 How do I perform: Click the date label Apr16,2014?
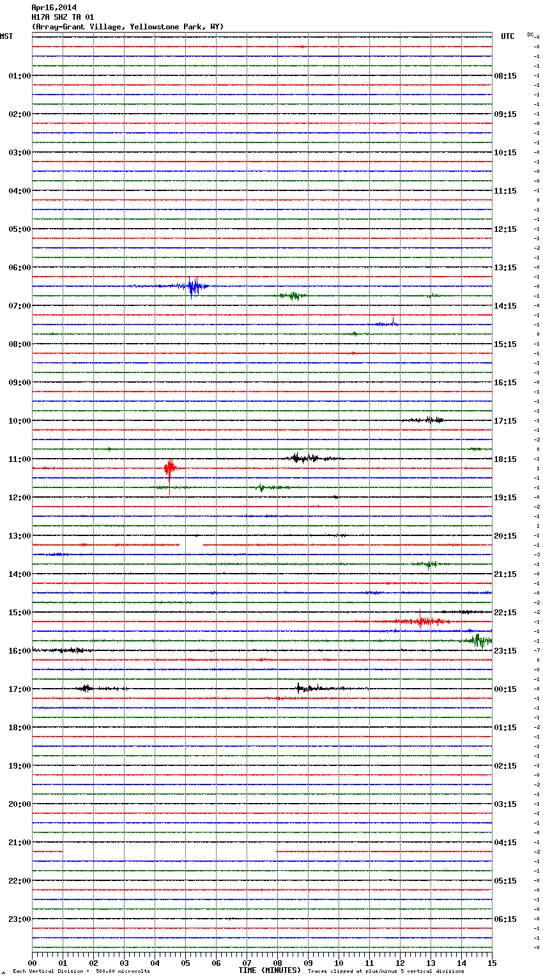[x=54, y=8]
